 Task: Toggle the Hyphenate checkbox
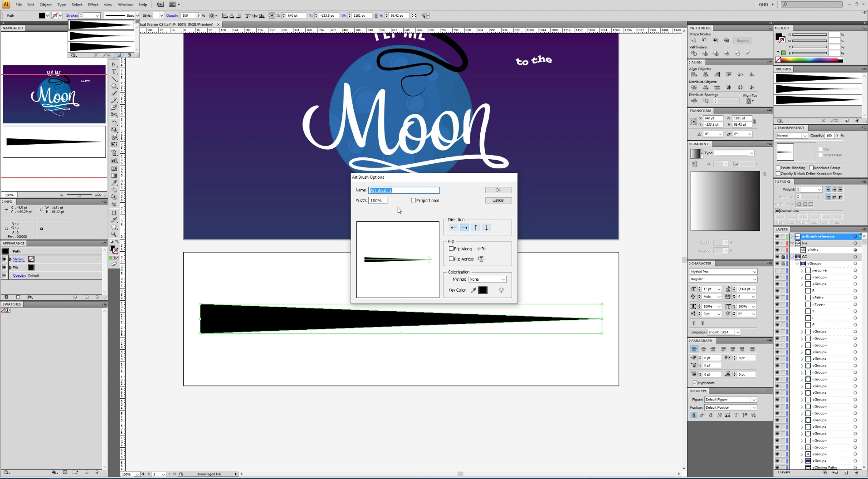coord(695,383)
